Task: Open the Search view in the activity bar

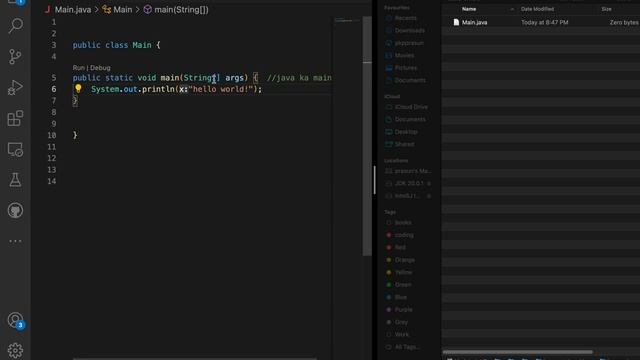Action: (x=16, y=26)
